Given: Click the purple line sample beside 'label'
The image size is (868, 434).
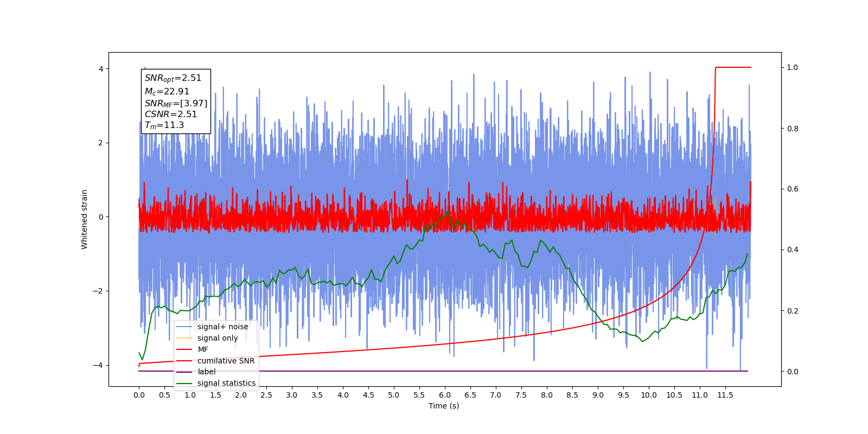Looking at the screenshot, I should click(x=184, y=372).
